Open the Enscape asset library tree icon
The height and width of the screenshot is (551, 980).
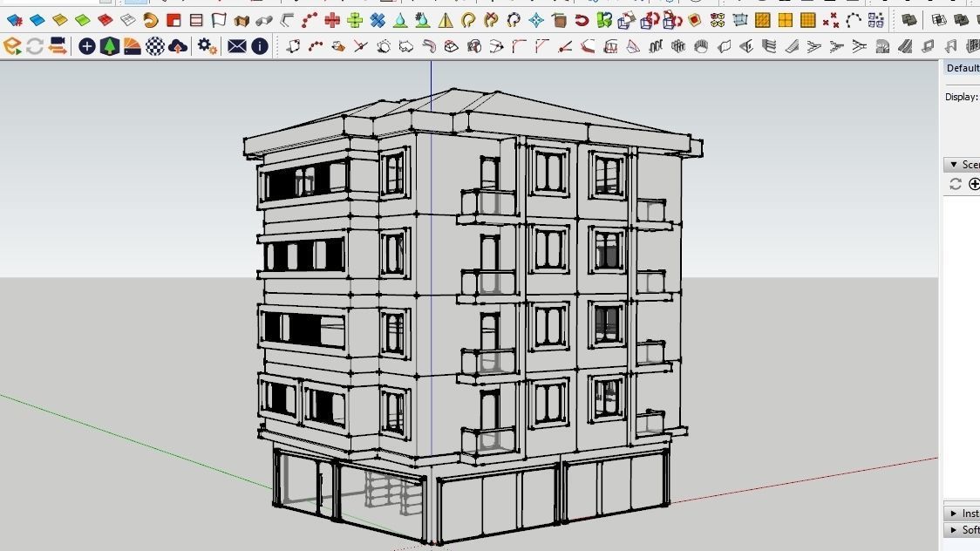pyautogui.click(x=109, y=46)
